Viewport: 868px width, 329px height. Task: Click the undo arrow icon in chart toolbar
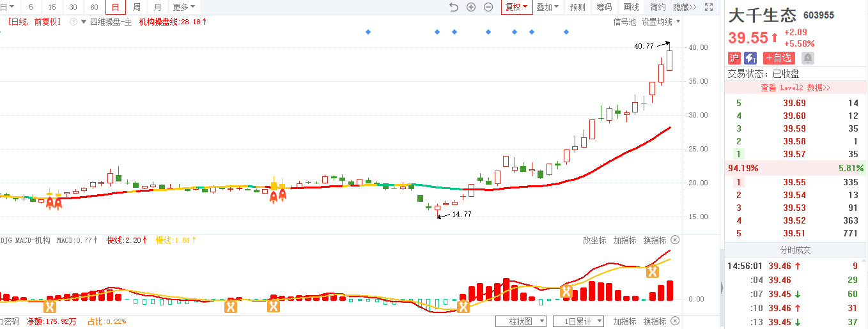(454, 7)
